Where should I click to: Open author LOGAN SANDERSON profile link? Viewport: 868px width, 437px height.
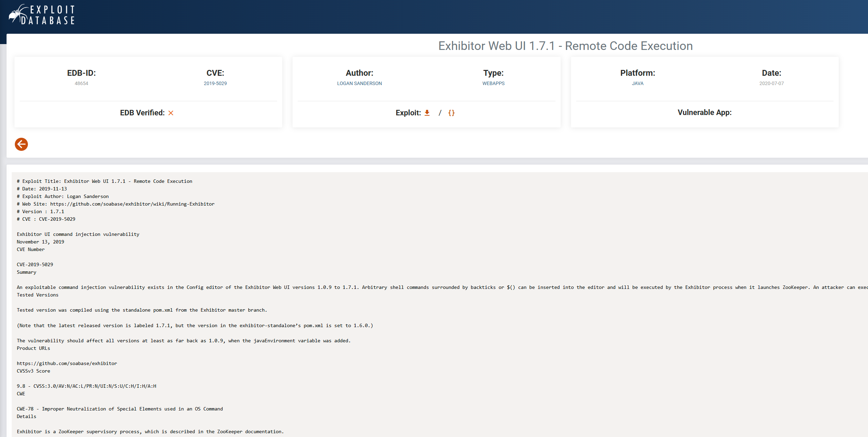[x=359, y=83]
